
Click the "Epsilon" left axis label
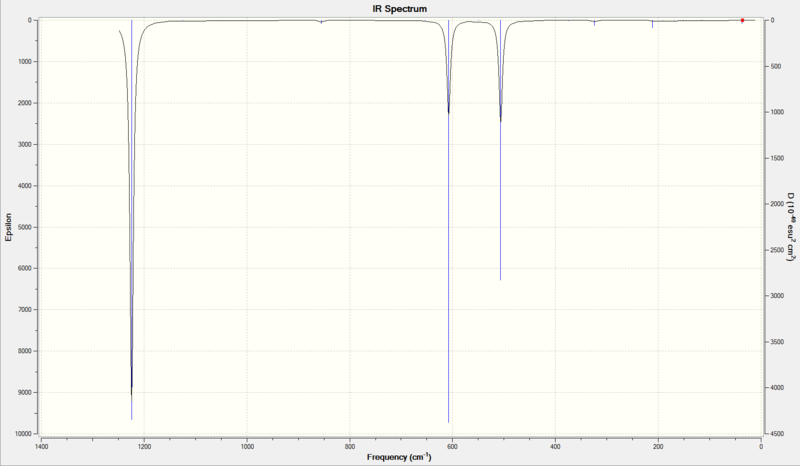(x=8, y=227)
